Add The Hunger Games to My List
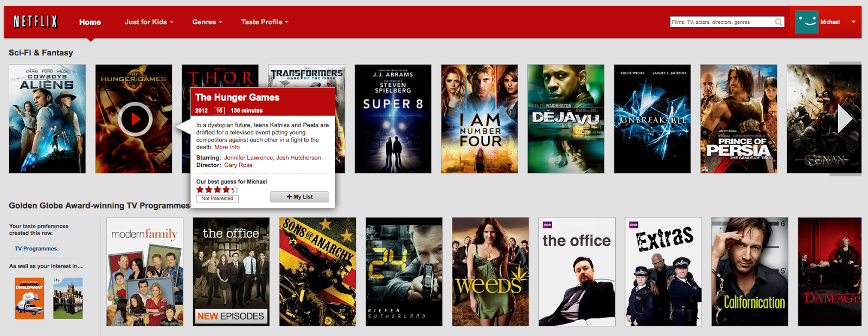The width and height of the screenshot is (868, 336). (x=299, y=197)
